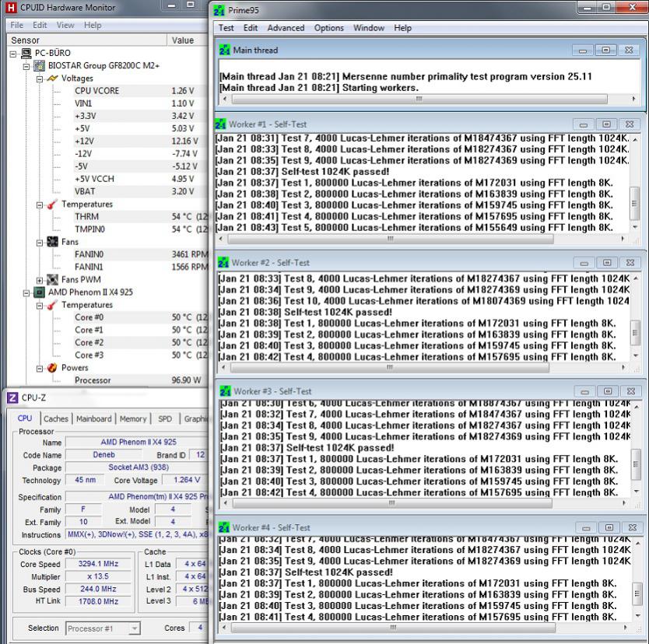This screenshot has height=644, width=649.
Task: Open Prime95 Window menu
Action: pyautogui.click(x=368, y=28)
